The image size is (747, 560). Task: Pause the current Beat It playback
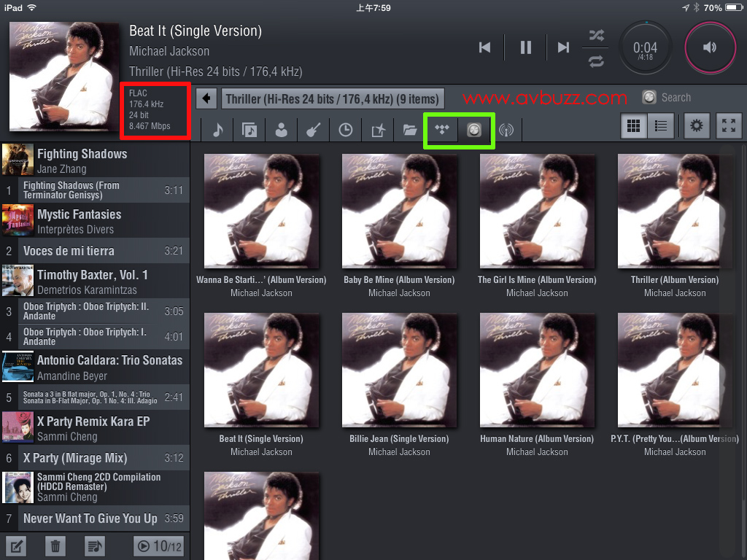click(x=525, y=47)
